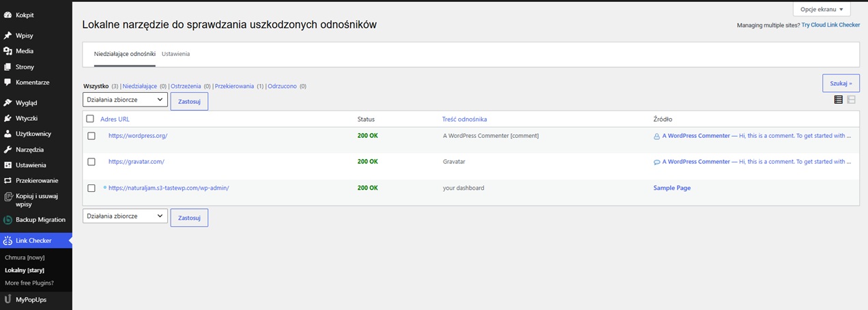
Task: Switch to the detailed view icon
Action: (x=851, y=100)
